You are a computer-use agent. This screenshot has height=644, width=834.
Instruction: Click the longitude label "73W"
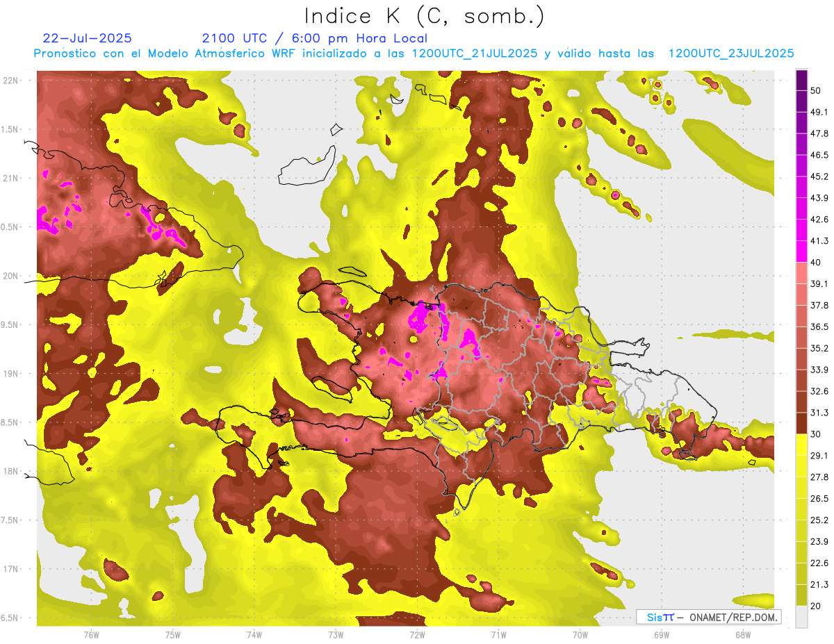pos(335,635)
